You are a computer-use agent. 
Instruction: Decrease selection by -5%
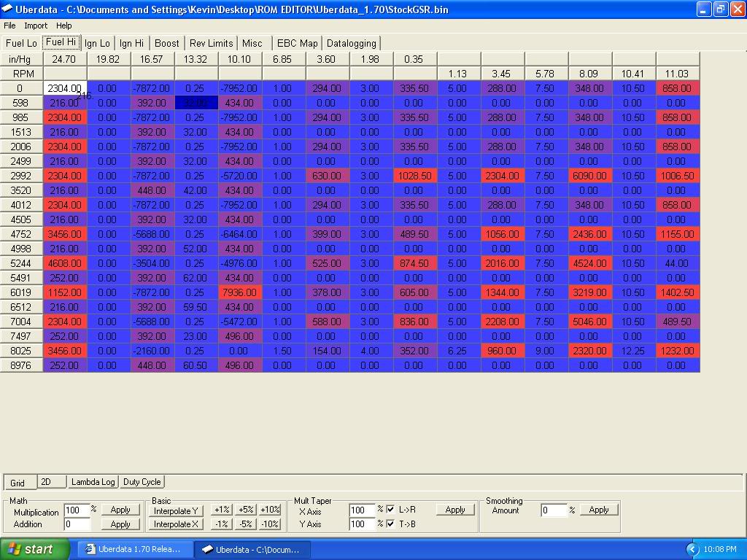pos(246,524)
